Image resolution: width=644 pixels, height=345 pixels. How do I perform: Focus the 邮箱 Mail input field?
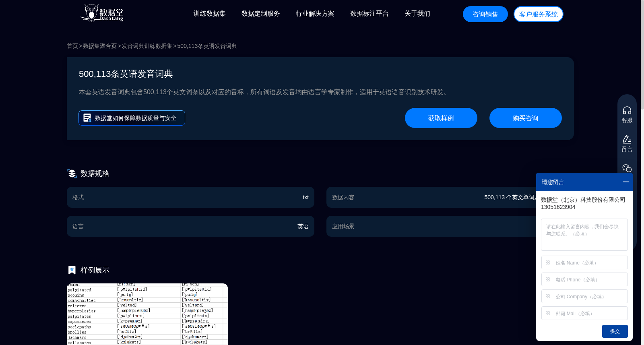click(584, 313)
